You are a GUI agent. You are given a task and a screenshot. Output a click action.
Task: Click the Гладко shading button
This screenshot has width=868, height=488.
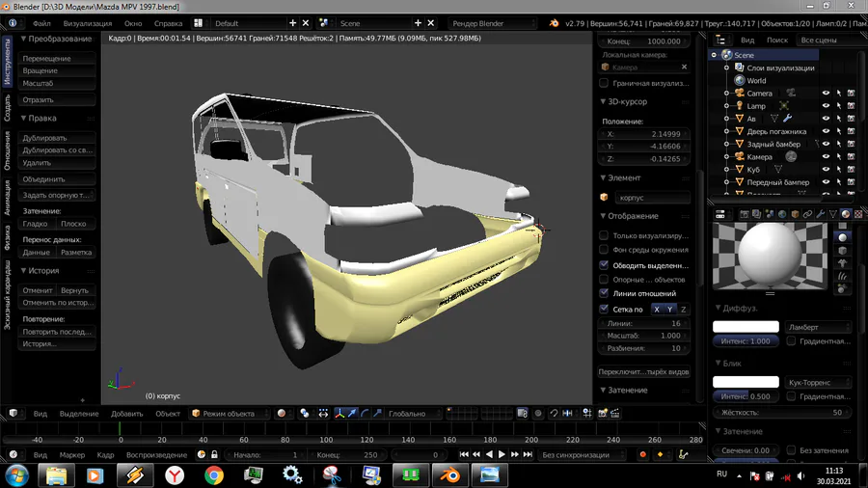coord(37,224)
